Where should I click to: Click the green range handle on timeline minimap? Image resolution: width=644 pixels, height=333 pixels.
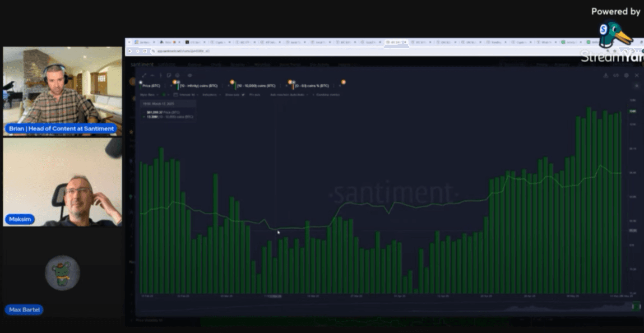click(636, 307)
